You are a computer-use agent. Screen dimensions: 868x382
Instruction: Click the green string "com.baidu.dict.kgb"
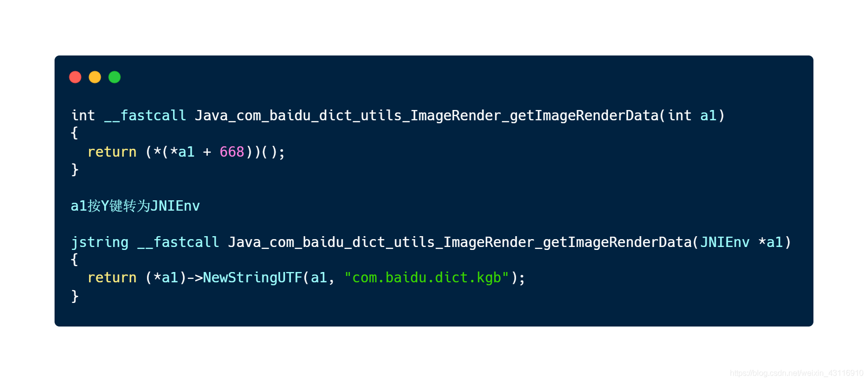tap(427, 277)
